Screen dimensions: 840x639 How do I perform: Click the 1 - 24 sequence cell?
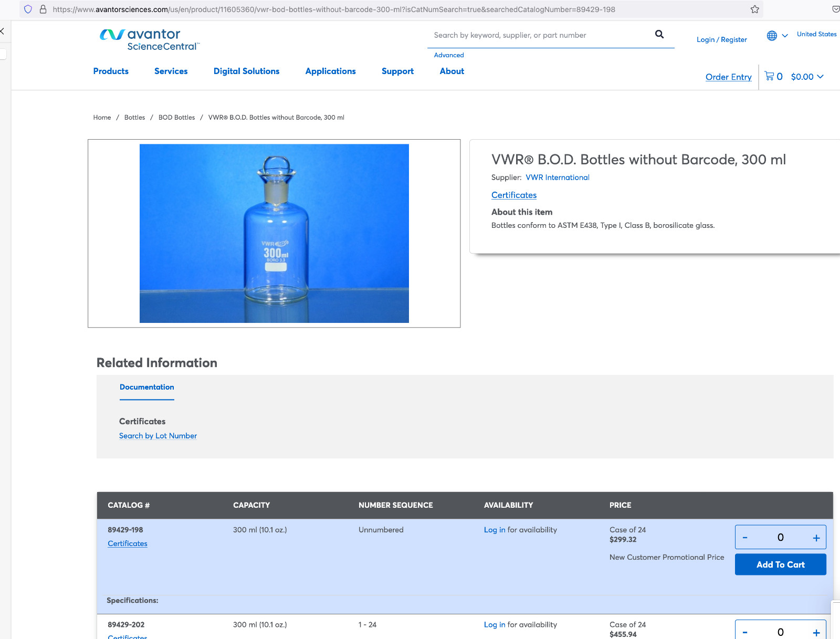point(367,624)
